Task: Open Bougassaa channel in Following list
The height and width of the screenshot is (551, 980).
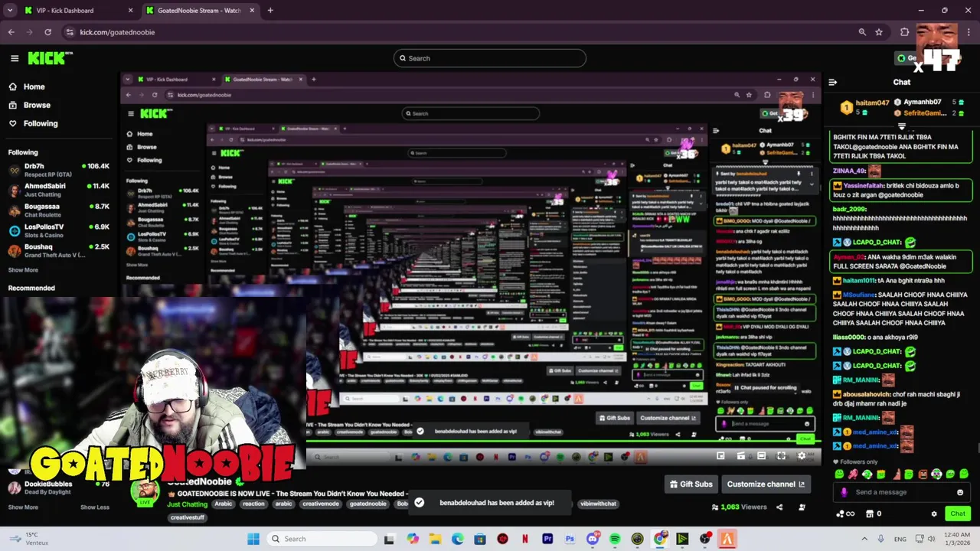Action: (x=59, y=210)
